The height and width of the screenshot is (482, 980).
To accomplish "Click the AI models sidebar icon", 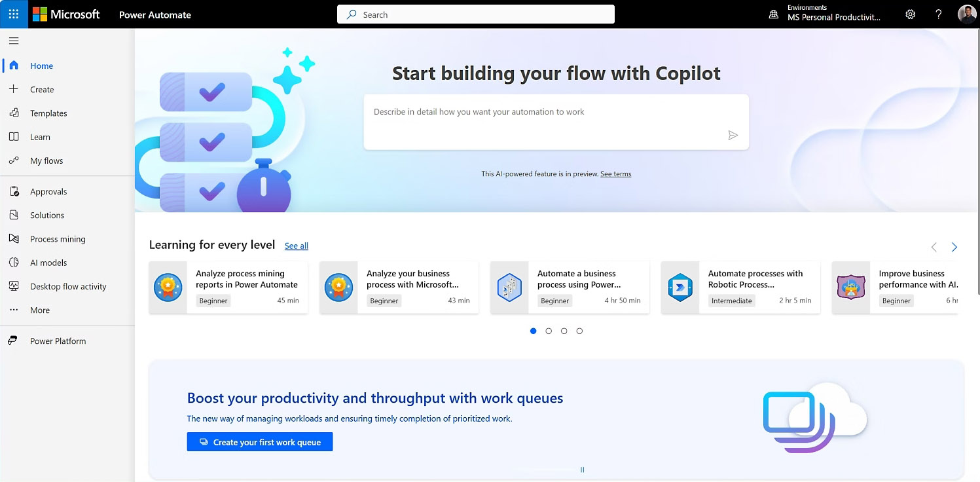I will (14, 263).
